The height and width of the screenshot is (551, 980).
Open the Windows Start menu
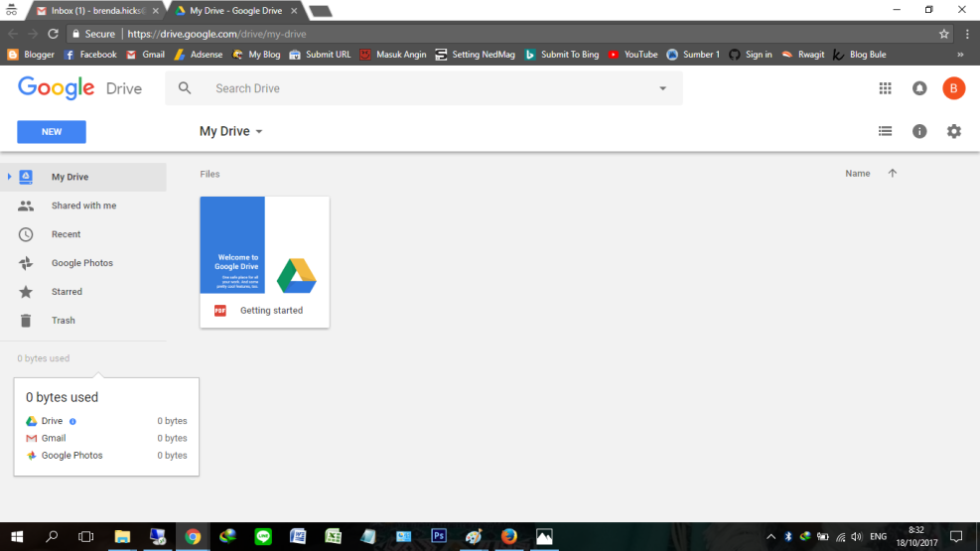pos(17,537)
